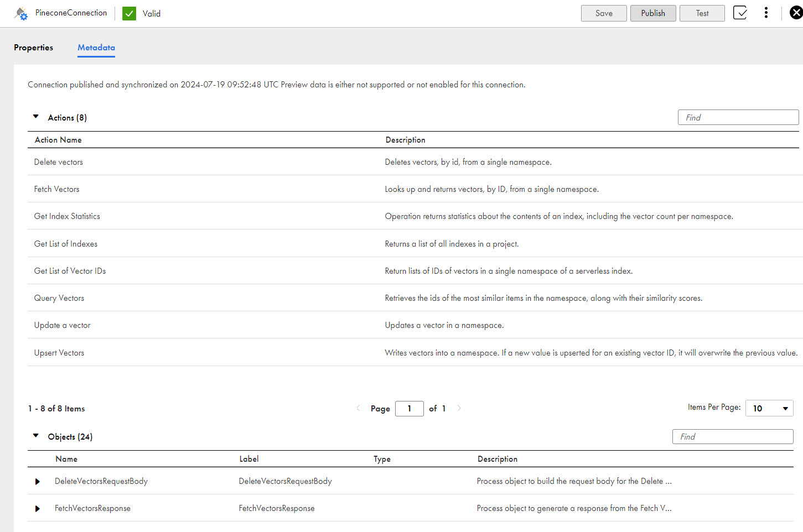Click 'Return lists of IDs of vectors' description
This screenshot has width=803, height=532.
point(509,271)
